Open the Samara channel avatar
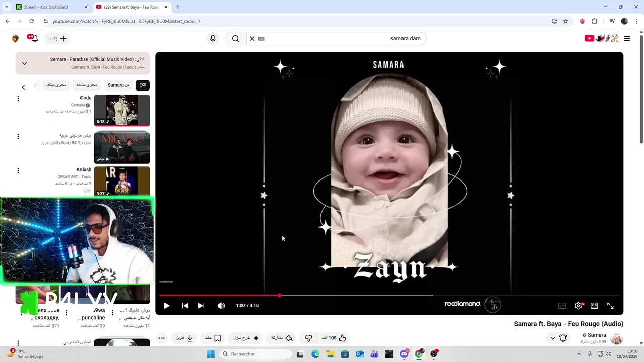The image size is (644, 362). pos(616,338)
